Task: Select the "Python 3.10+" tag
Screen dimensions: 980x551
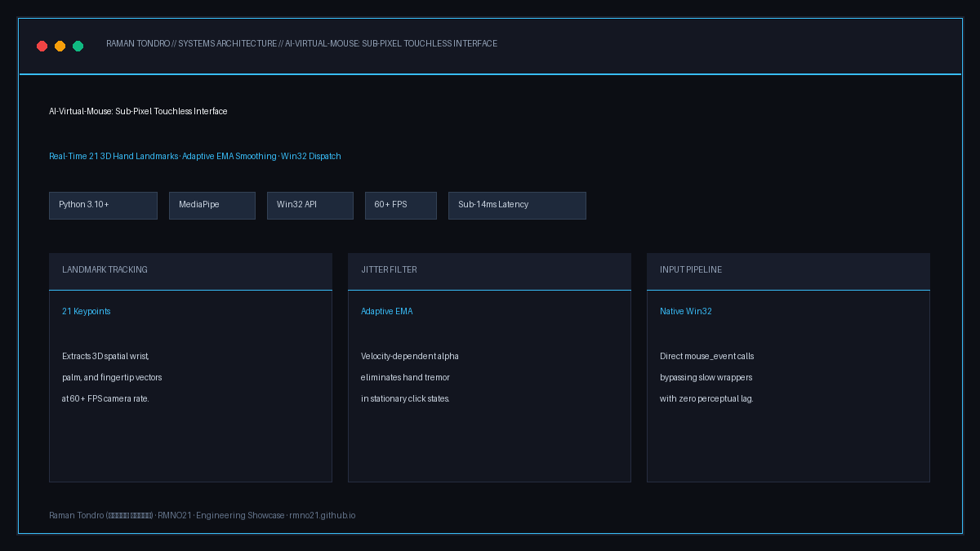Action: (103, 206)
